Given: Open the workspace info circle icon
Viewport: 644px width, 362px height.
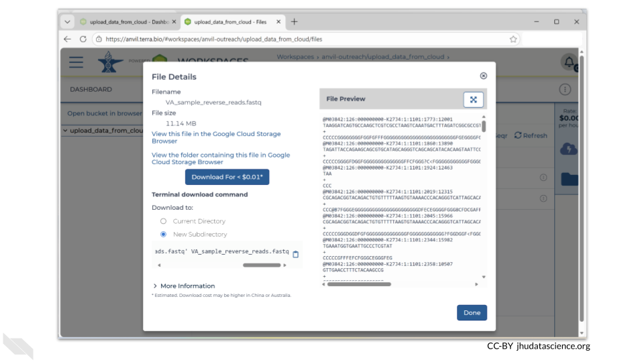Looking at the screenshot, I should pos(565,89).
